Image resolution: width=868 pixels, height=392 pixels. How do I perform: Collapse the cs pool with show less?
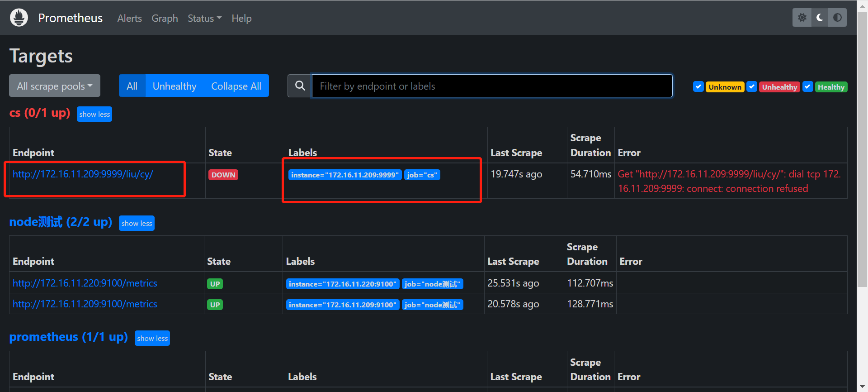pos(94,114)
